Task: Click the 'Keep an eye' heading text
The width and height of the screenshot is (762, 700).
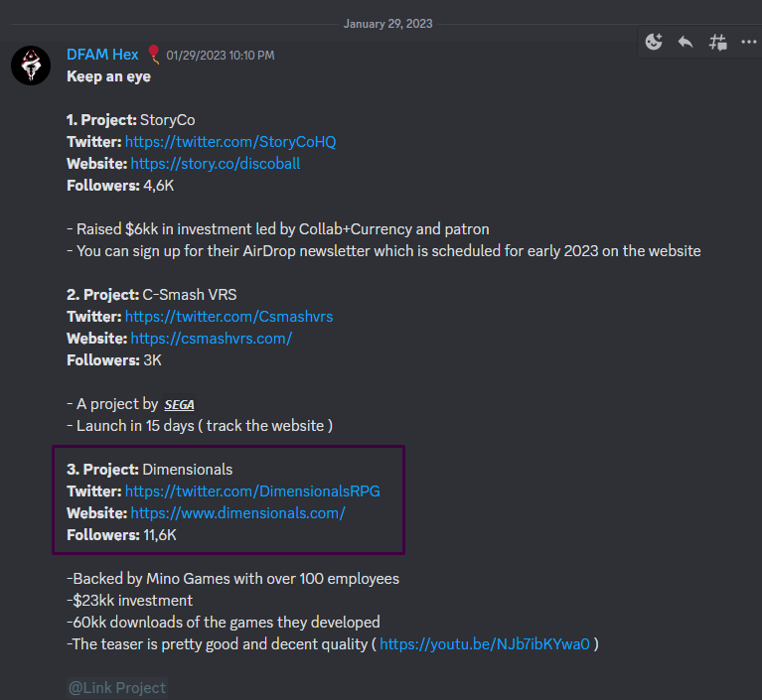Action: 108,76
